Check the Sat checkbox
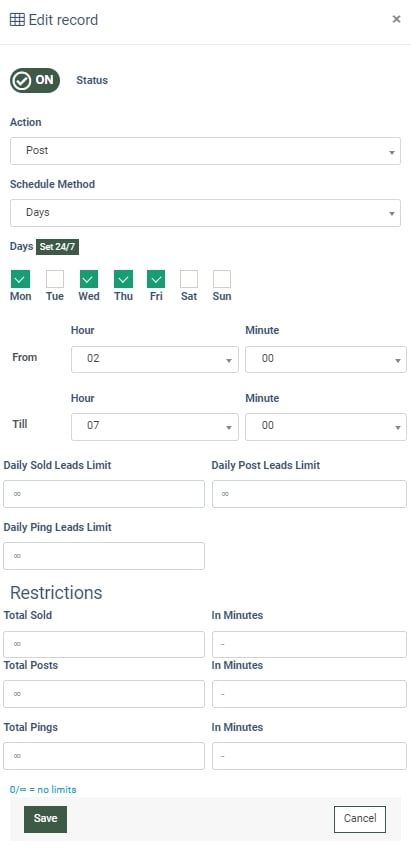Image resolution: width=411 pixels, height=851 pixels. click(x=189, y=279)
